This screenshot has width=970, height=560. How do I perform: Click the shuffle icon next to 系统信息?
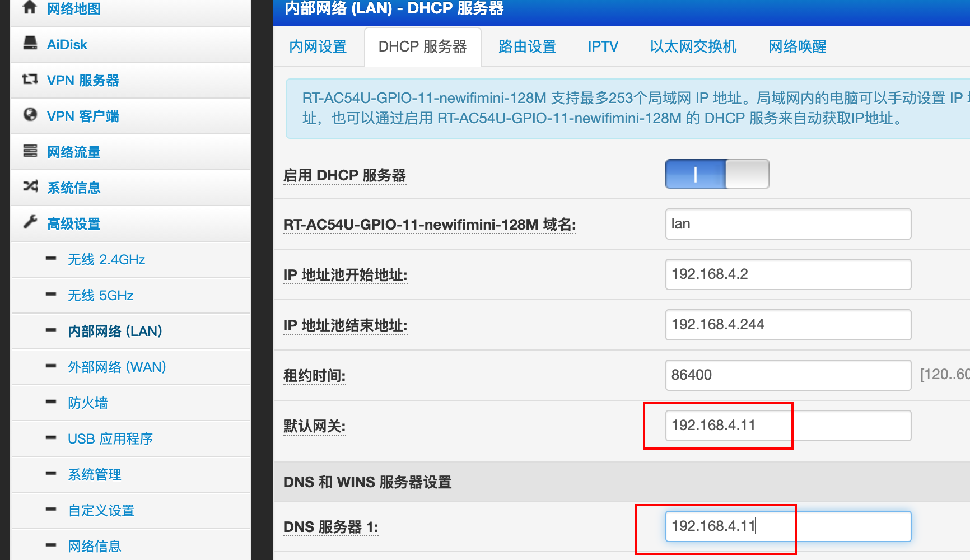[x=30, y=186]
